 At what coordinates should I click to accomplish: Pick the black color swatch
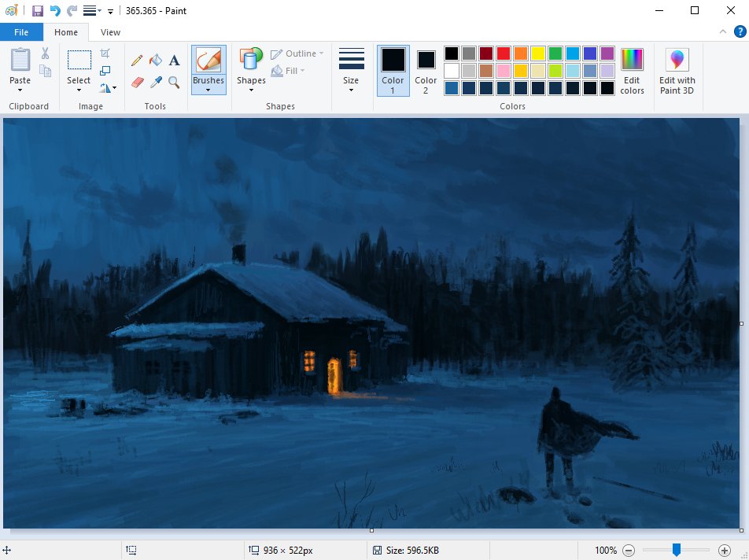click(452, 53)
